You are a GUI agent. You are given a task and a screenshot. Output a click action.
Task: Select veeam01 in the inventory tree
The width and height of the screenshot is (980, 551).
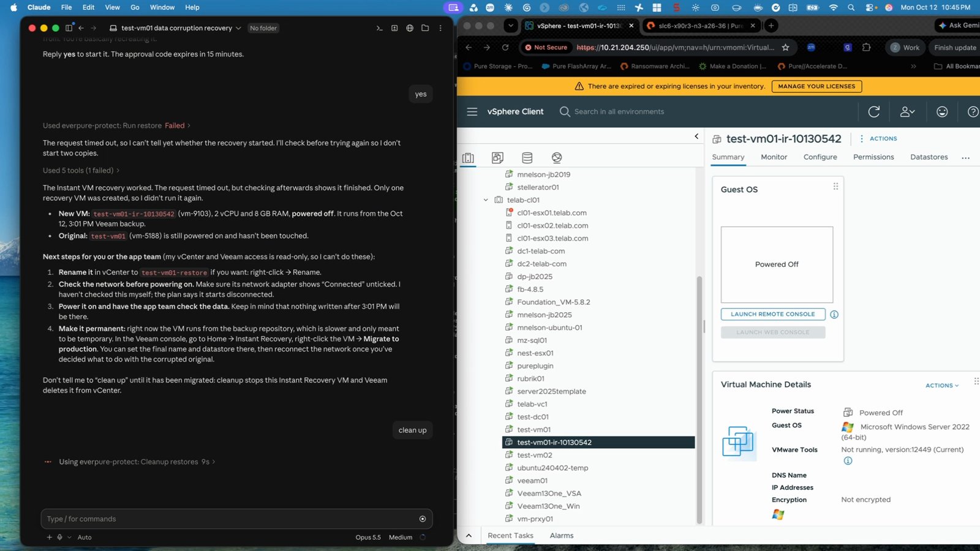pyautogui.click(x=532, y=481)
